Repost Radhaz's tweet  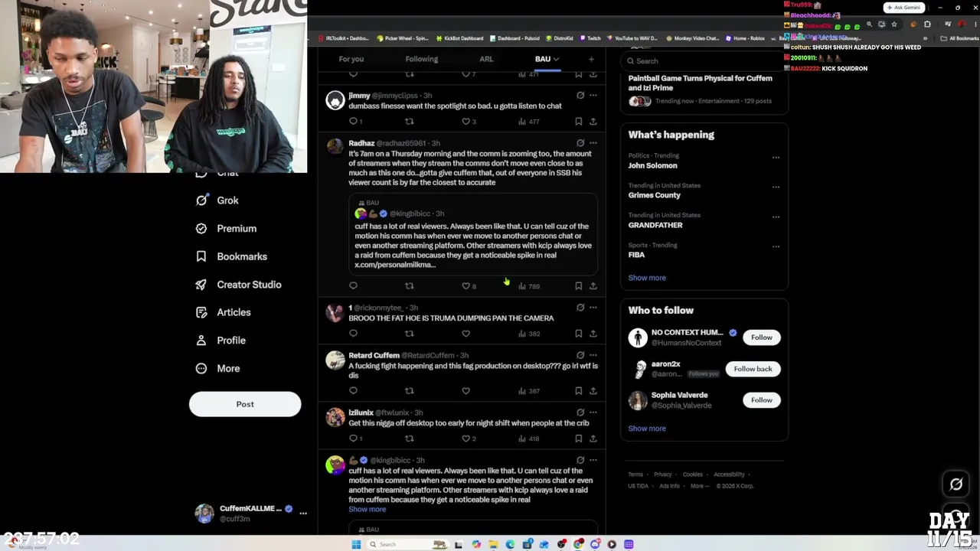pos(410,286)
